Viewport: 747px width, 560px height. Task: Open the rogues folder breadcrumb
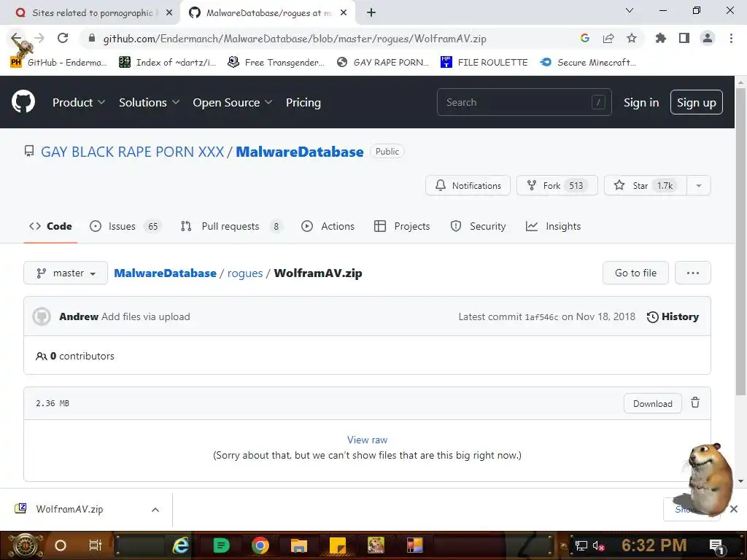(245, 273)
